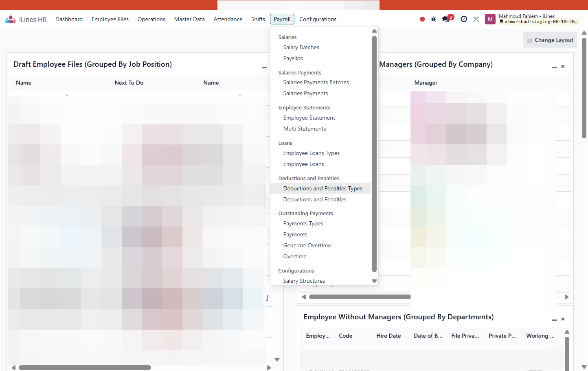Choose Generate Overtime
Image resolution: width=588 pixels, height=371 pixels.
[x=307, y=245]
